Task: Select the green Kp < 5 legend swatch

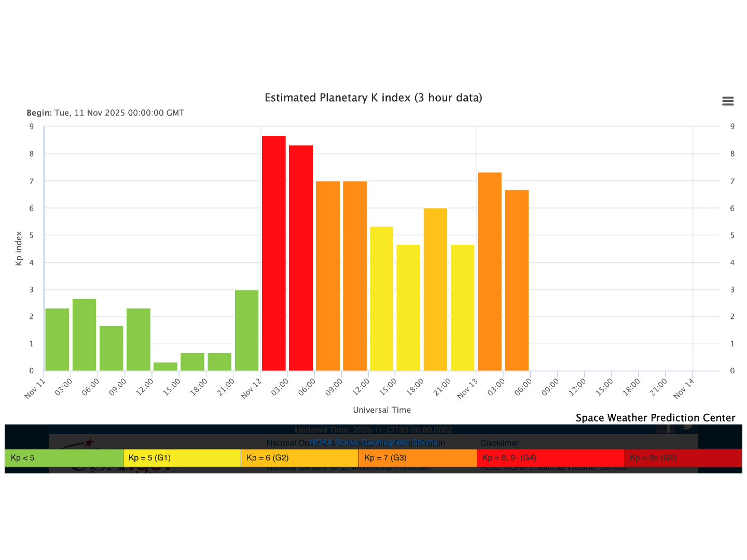Action: click(64, 458)
